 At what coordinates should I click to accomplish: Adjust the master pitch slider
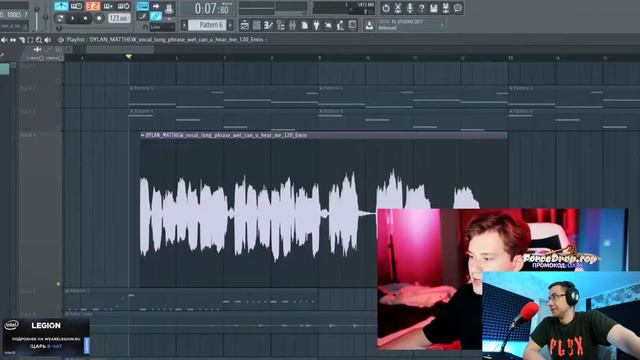click(x=45, y=16)
